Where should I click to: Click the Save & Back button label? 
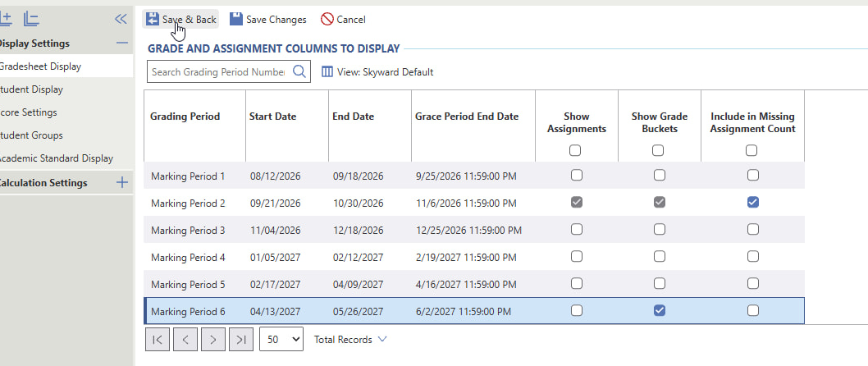point(190,20)
